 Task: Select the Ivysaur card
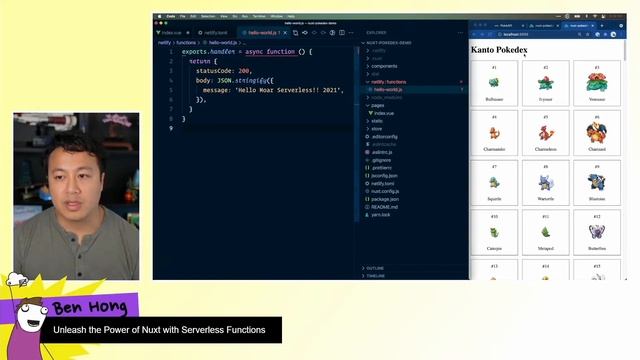tap(545, 83)
